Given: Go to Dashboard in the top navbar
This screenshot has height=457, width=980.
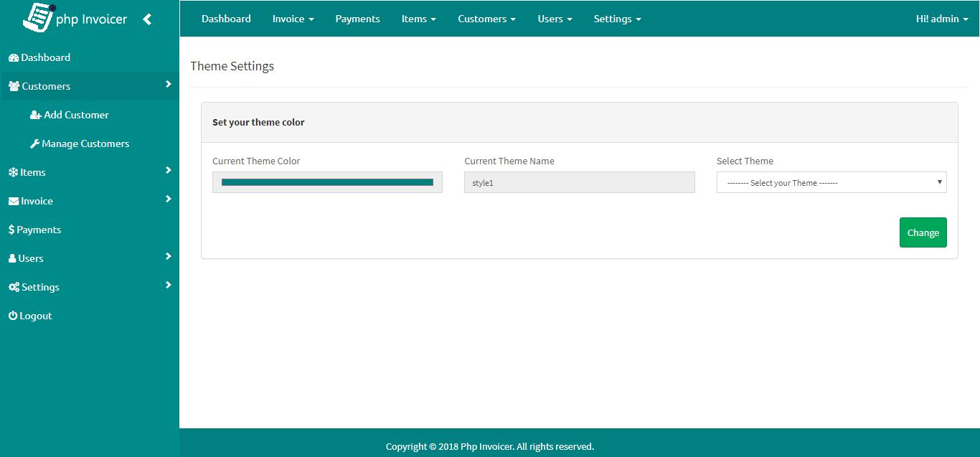Looking at the screenshot, I should (226, 19).
